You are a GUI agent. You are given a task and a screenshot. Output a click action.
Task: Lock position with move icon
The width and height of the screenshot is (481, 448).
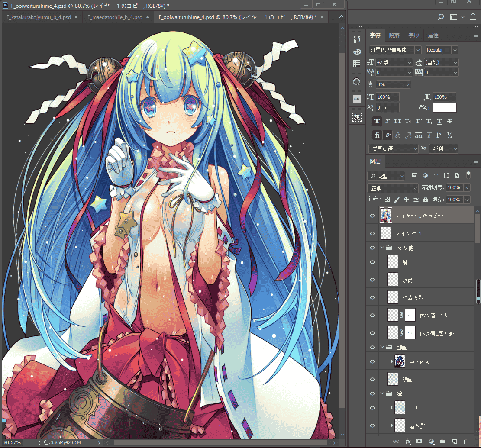tap(406, 200)
